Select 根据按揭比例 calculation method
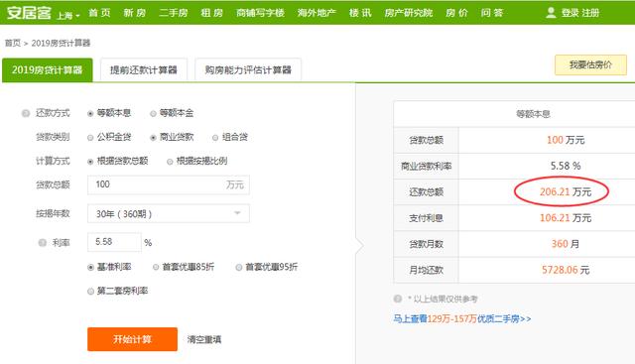The height and width of the screenshot is (364, 635). (x=170, y=162)
